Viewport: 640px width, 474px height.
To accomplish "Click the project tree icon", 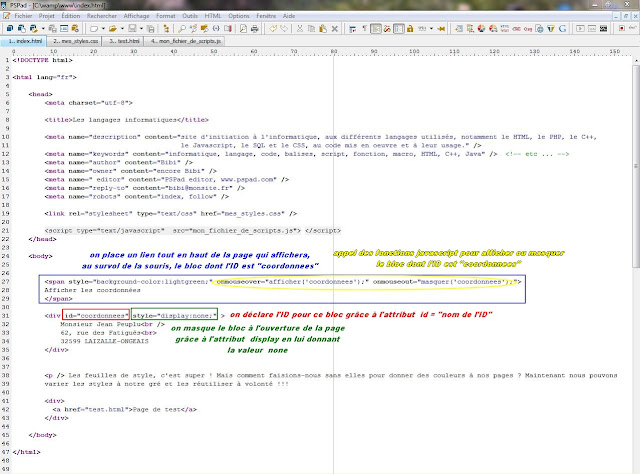I will pos(166,29).
